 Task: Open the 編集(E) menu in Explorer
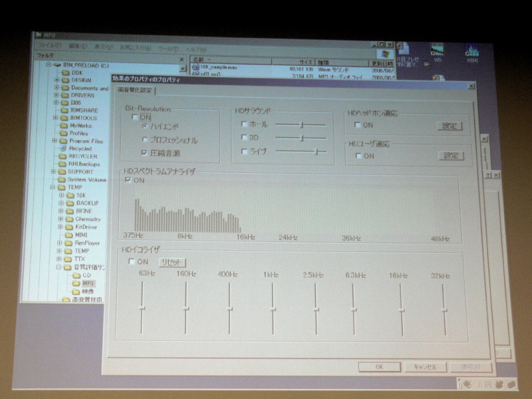pos(78,46)
